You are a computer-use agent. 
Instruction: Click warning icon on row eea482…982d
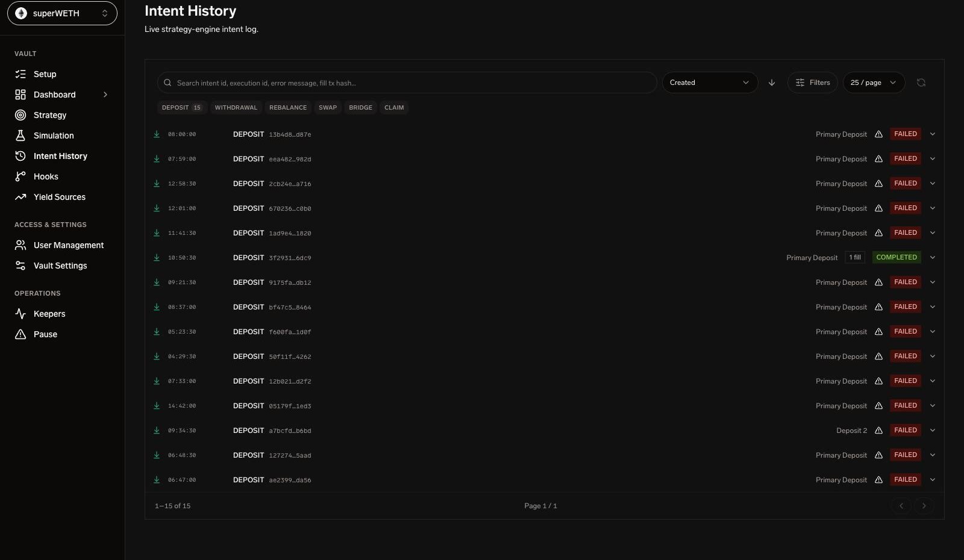pos(879,159)
